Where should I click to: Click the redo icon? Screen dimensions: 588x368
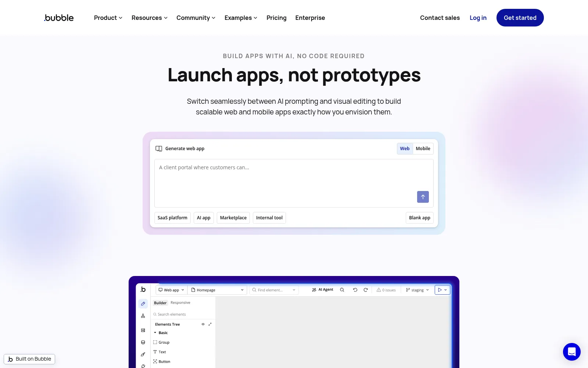pos(366,290)
